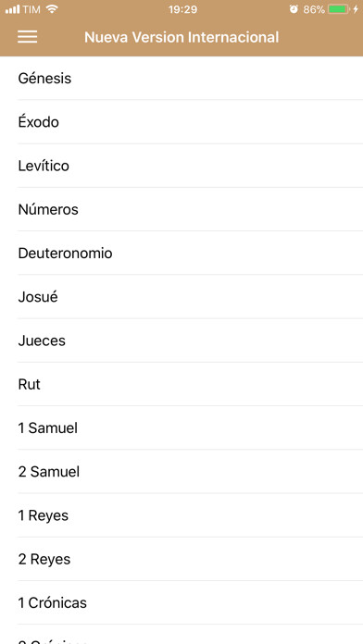This screenshot has height=644, width=363.
Task: Open Jueces in the list
Action: (181, 341)
